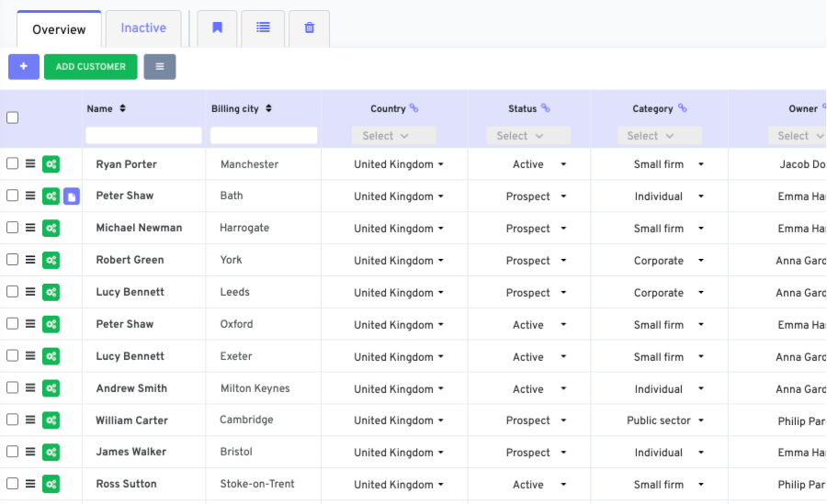Check the box for Robert Green
Screen dimensions: 827x504
tap(12, 260)
